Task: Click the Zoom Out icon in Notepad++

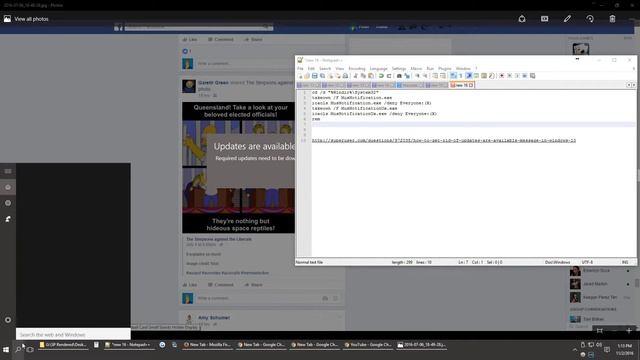Action: (425, 76)
